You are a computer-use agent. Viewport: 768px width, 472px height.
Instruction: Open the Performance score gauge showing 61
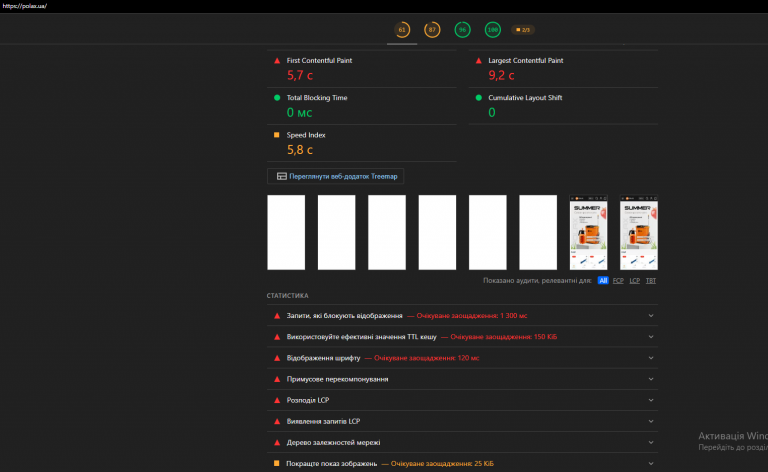pos(402,30)
